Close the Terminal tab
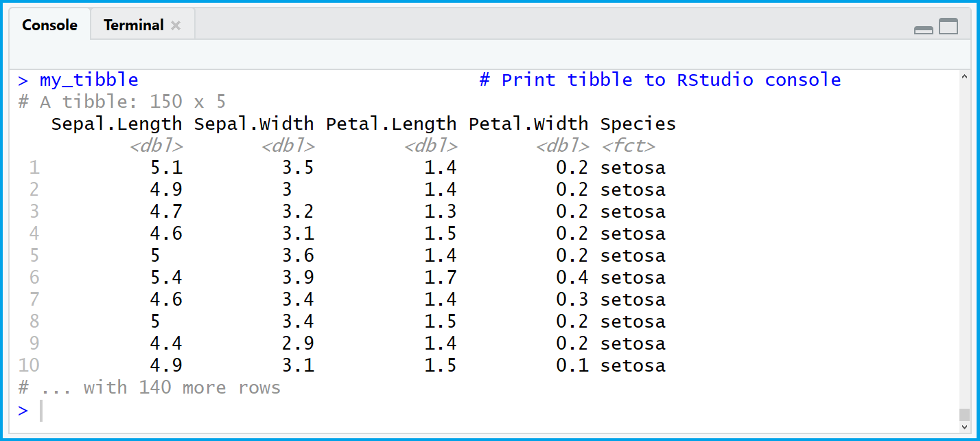980x441 pixels. 176,26
